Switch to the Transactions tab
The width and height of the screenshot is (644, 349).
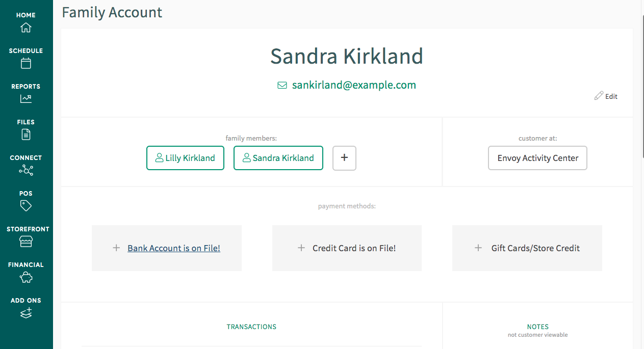point(251,327)
